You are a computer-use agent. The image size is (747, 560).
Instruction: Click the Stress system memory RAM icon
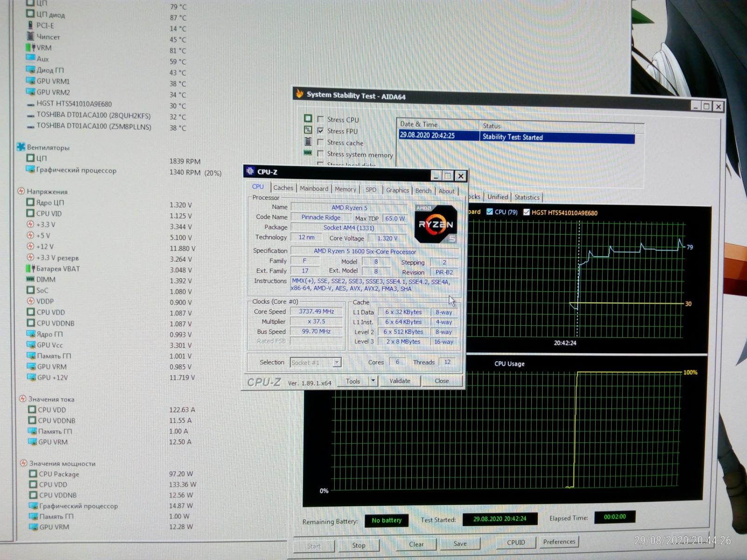pyautogui.click(x=308, y=153)
